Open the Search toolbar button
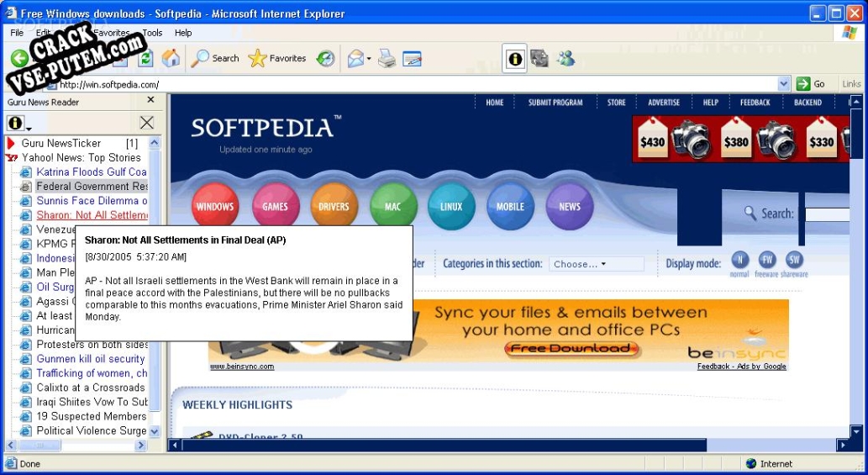This screenshot has height=475, width=868. pyautogui.click(x=215, y=58)
